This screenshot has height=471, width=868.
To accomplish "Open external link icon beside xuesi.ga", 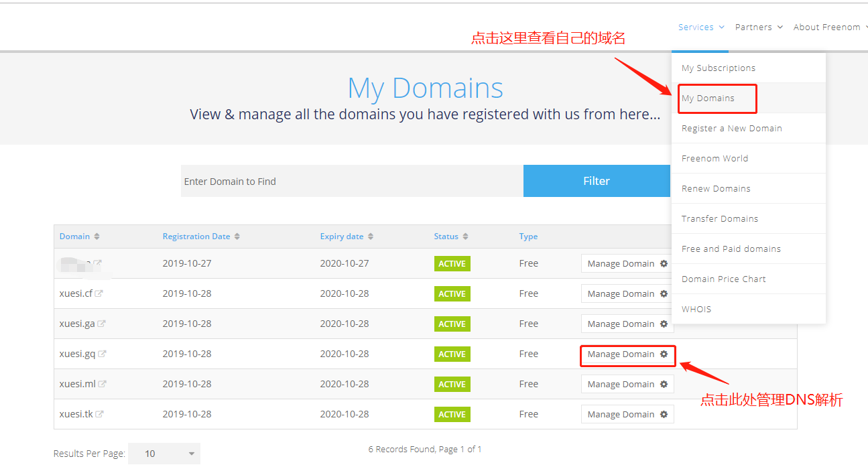I will coord(102,324).
